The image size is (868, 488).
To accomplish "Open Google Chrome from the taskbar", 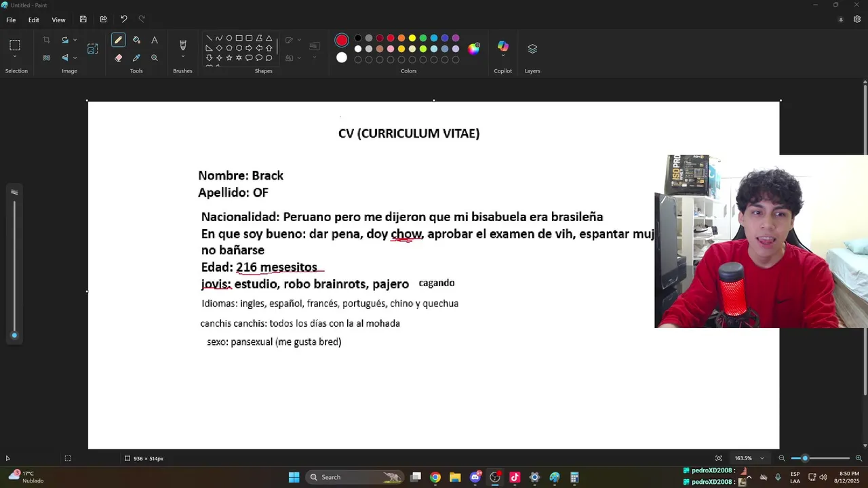I will [435, 477].
